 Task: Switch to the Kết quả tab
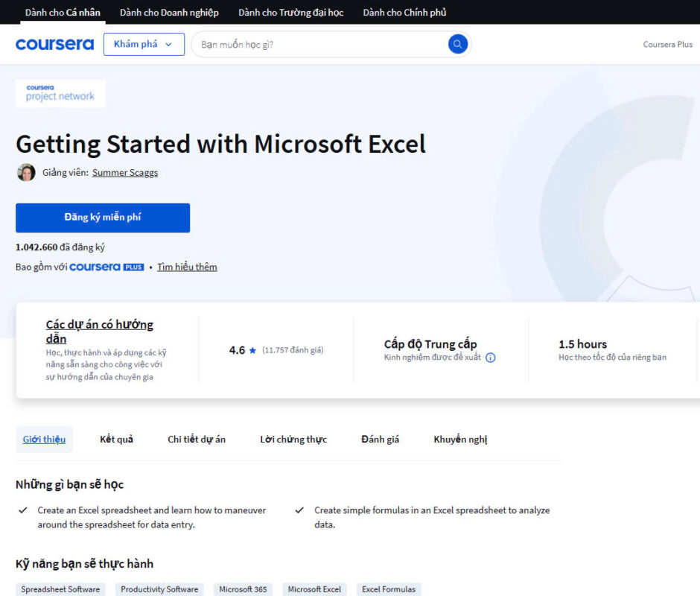coord(116,440)
